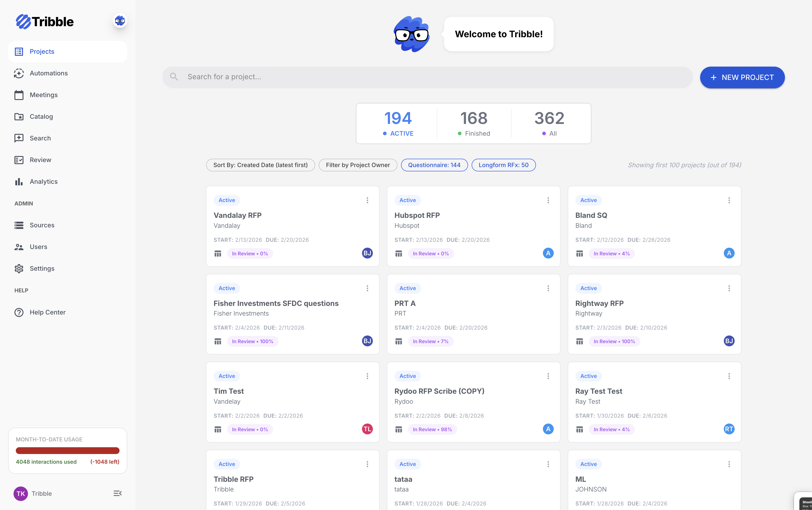Click the magnifier icon in search bar

(x=174, y=77)
